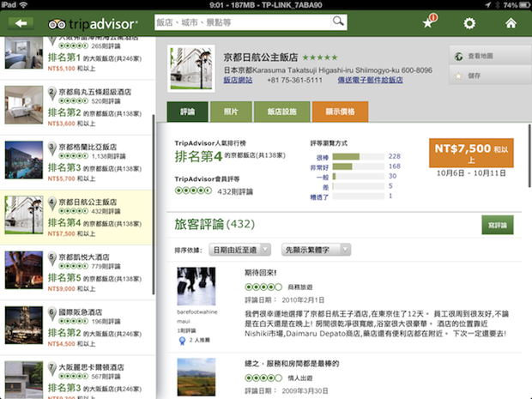The height and width of the screenshot is (399, 532).
Task: Open saved favorites star icon
Action: click(429, 22)
